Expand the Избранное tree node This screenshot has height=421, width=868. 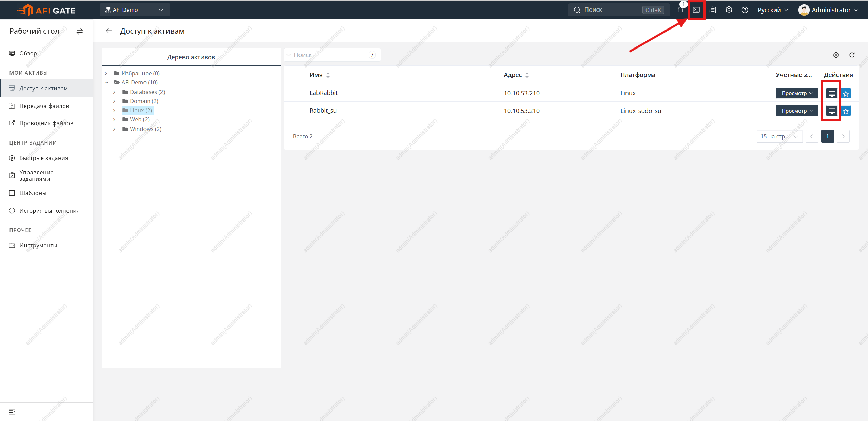106,73
